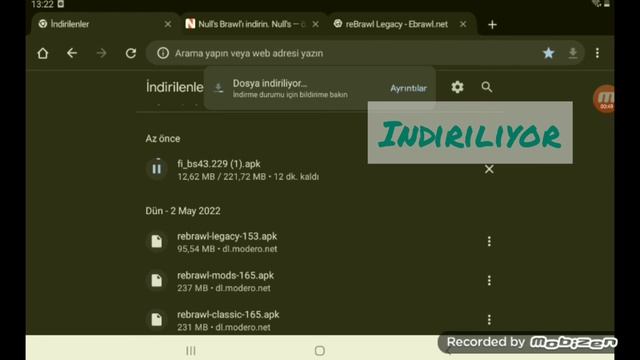640x360 pixels.
Task: Close the reBrawl Legacy tab
Action: [x=463, y=24]
